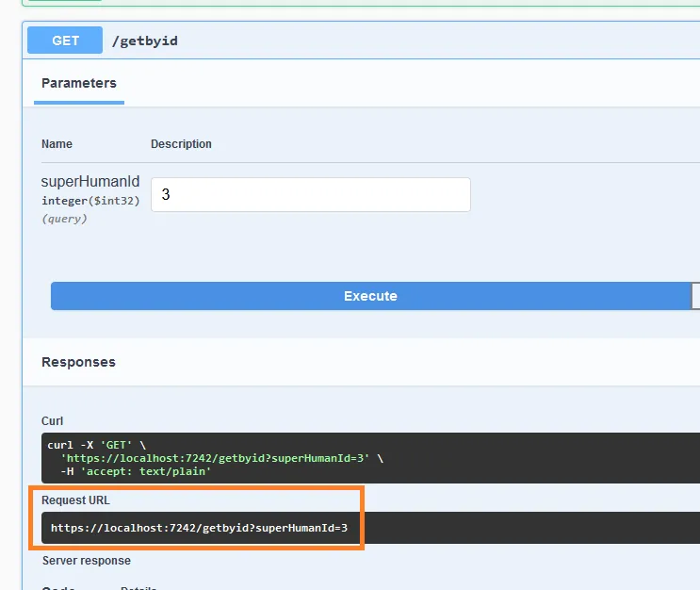Viewport: 700px width, 590px height.
Task: Click the integer($int32) type label
Action: [x=90, y=201]
